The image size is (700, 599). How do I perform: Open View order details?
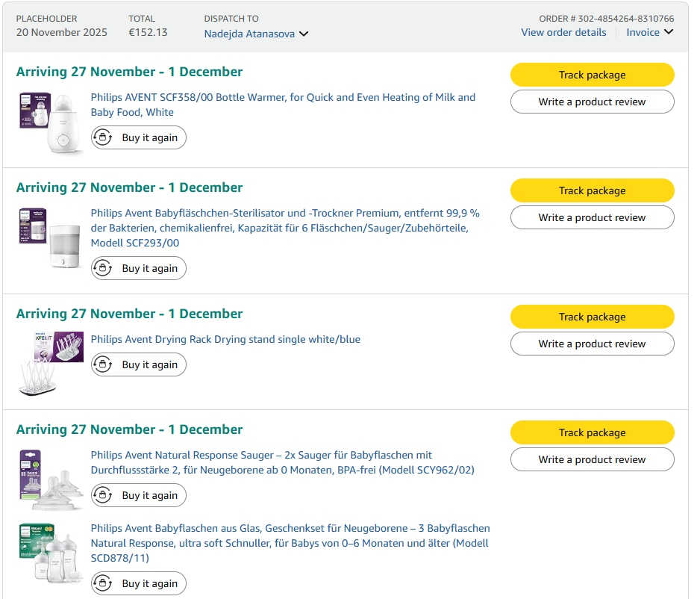coord(563,32)
